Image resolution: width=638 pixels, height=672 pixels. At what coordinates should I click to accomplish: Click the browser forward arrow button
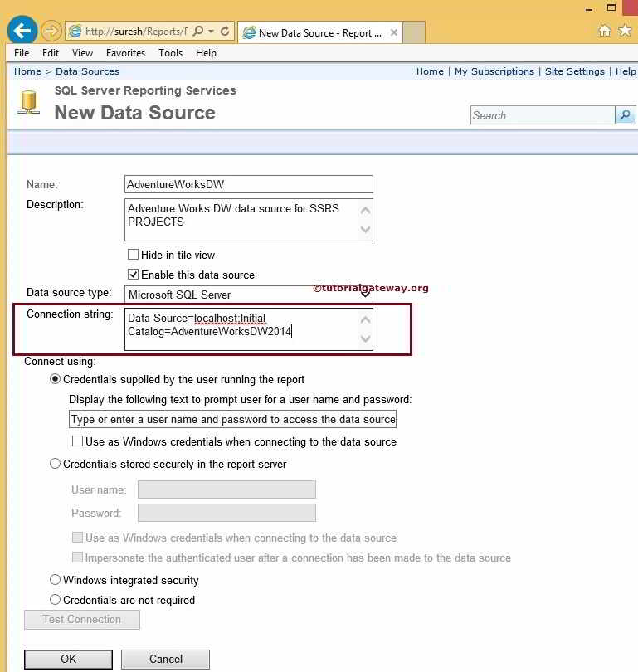tap(51, 31)
